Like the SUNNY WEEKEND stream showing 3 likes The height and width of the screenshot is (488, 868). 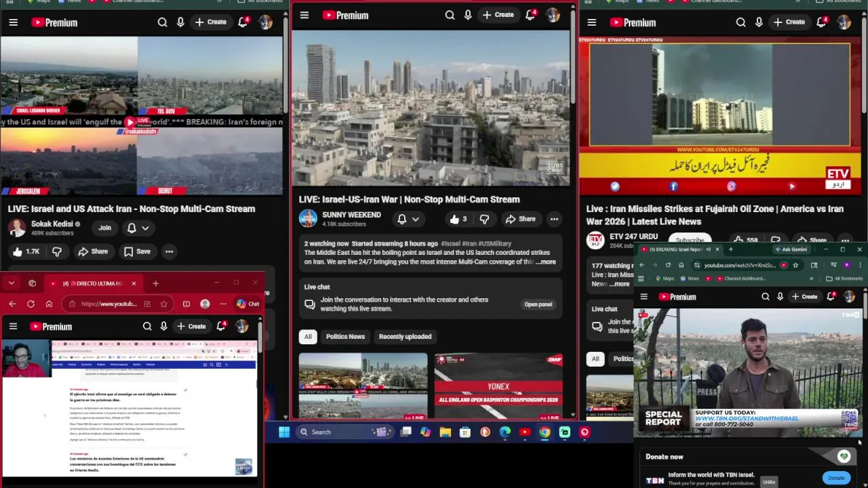point(458,219)
